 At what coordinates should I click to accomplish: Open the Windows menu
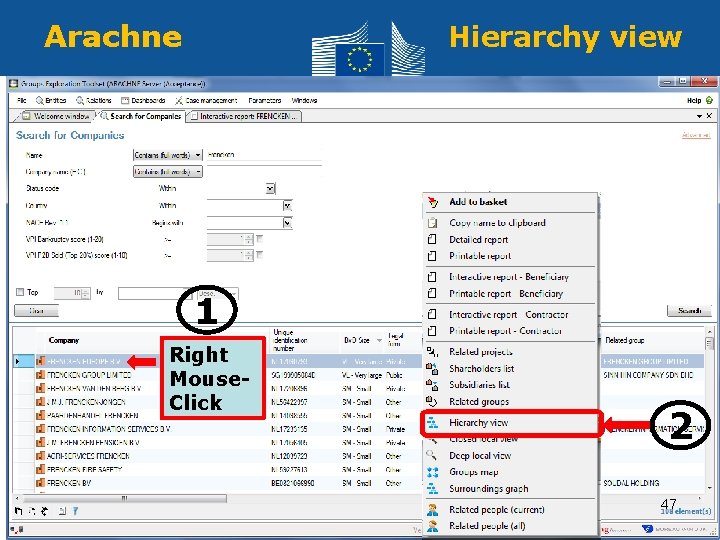[x=304, y=100]
